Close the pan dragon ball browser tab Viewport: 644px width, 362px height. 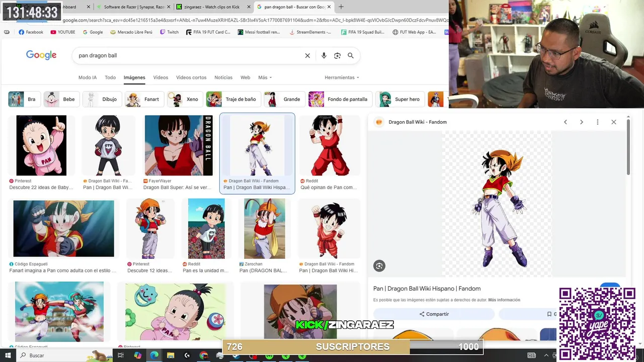329,7
